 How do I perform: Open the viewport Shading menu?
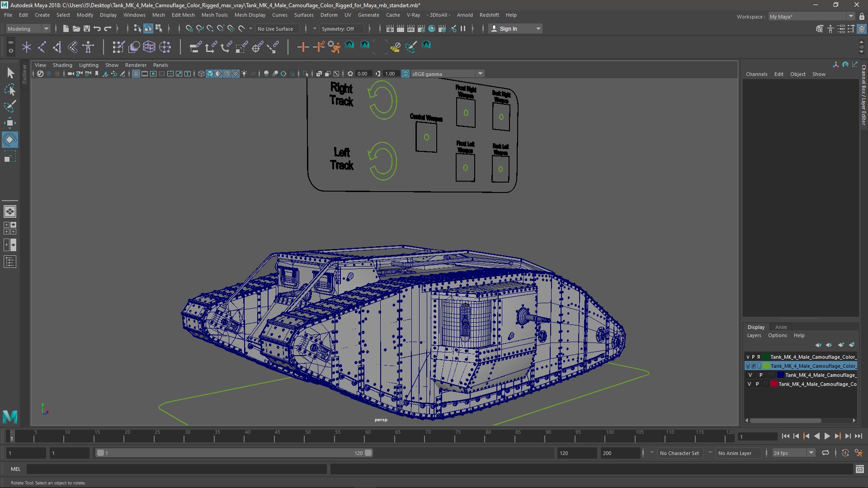pyautogui.click(x=62, y=65)
